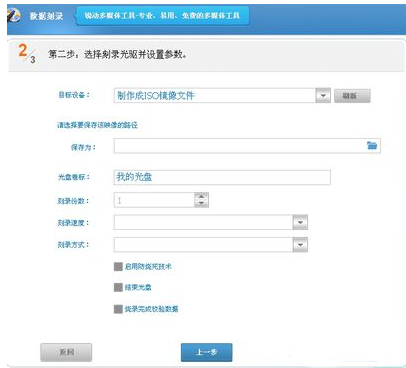This screenshot has height=368, width=406.
Task: Expand the 刻录速度 dropdown arrow
Action: pyautogui.click(x=300, y=223)
